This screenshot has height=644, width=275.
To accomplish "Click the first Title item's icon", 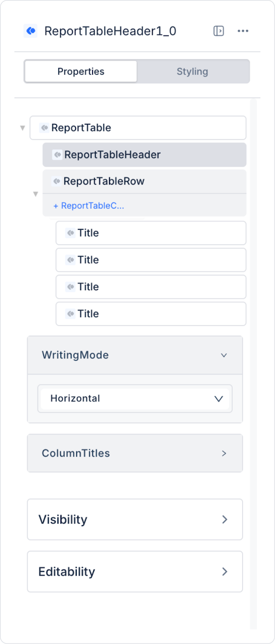I will (x=71, y=233).
